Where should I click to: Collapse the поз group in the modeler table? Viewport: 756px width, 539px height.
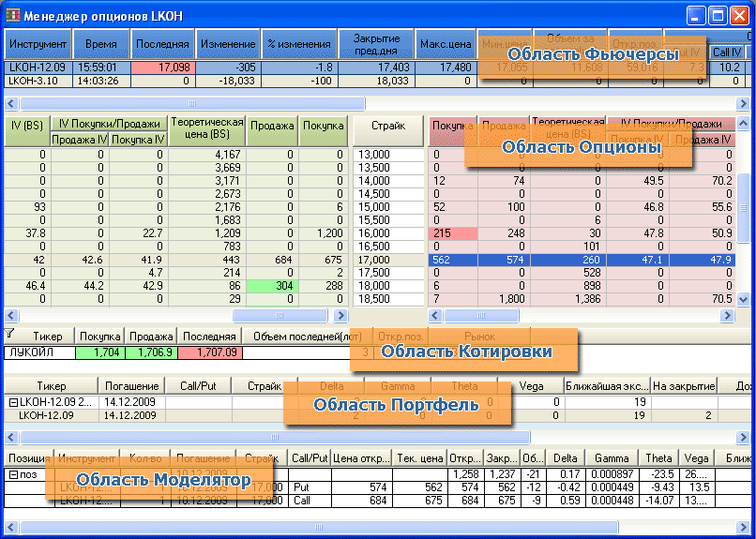13,474
